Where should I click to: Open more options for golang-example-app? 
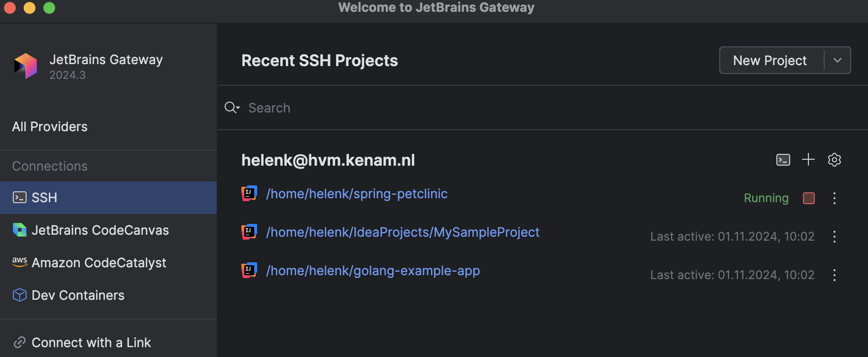835,275
